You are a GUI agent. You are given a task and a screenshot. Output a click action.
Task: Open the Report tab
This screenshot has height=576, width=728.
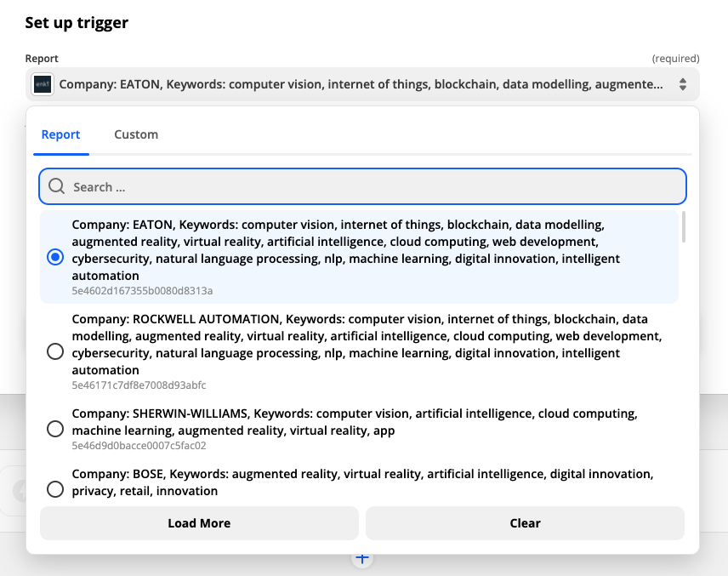click(61, 134)
